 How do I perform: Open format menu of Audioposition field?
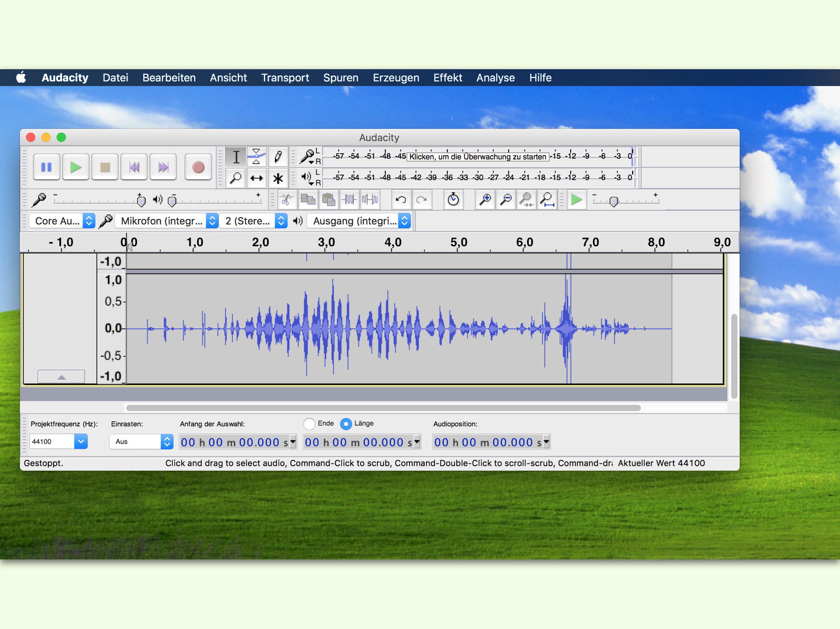tap(547, 442)
